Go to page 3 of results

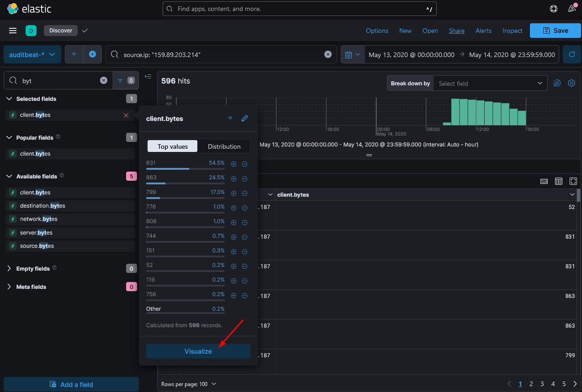(542, 384)
